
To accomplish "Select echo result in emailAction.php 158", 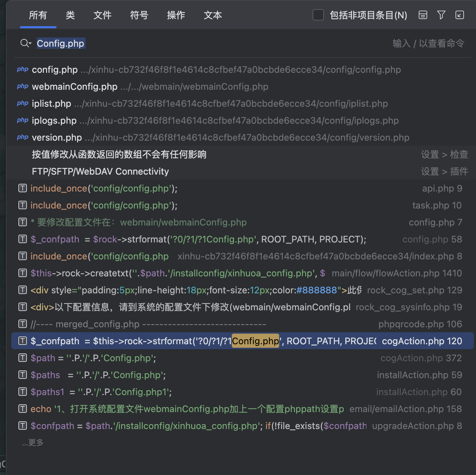I will [243, 409].
